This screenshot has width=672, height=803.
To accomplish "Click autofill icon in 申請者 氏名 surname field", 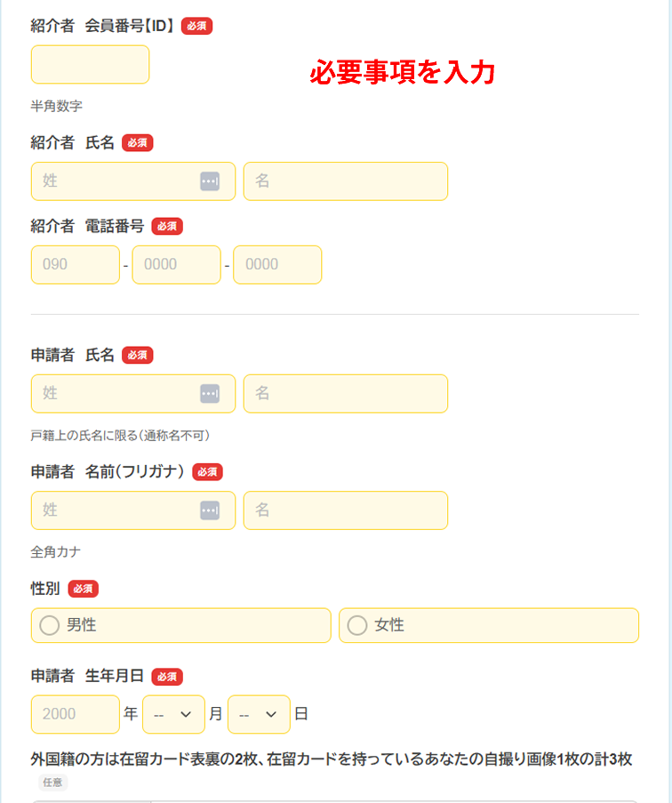I will coord(210,393).
